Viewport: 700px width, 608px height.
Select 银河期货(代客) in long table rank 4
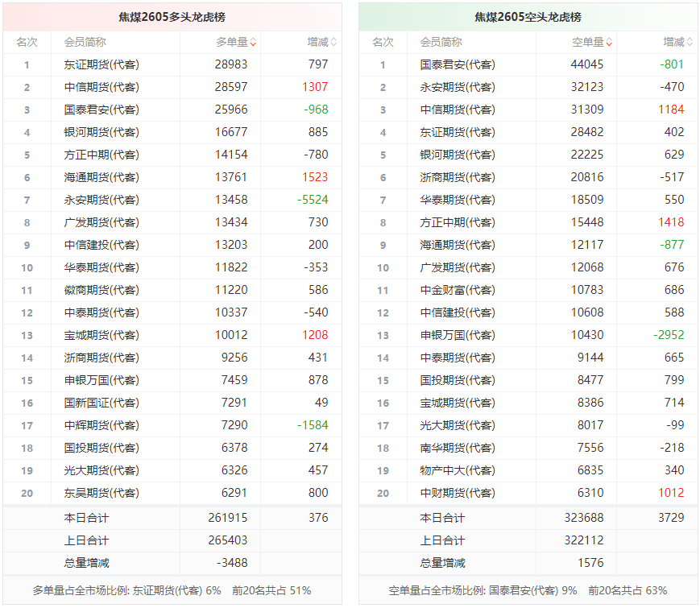point(101,132)
